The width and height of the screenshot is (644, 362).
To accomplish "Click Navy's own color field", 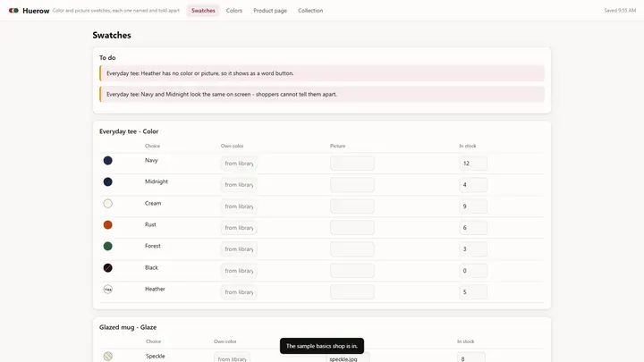I will (x=239, y=164).
